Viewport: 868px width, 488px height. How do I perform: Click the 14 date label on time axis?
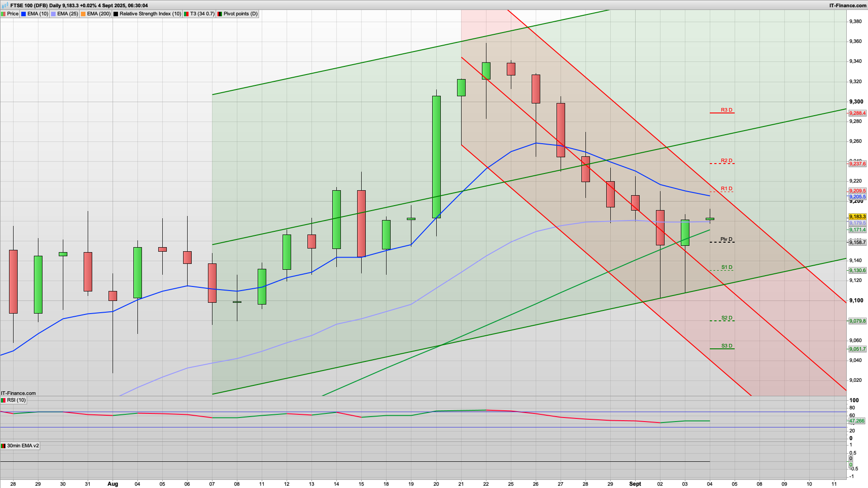336,484
